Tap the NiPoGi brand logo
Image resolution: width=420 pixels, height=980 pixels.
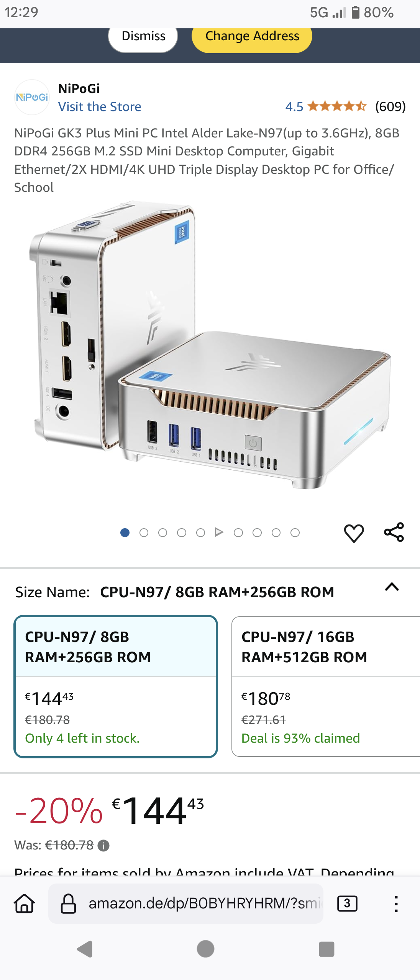coord(32,97)
